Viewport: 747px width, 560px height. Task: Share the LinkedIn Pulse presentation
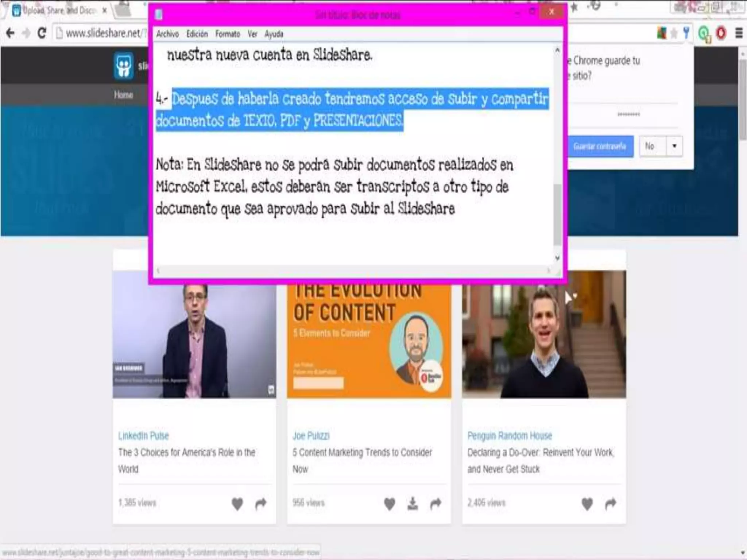pyautogui.click(x=260, y=503)
